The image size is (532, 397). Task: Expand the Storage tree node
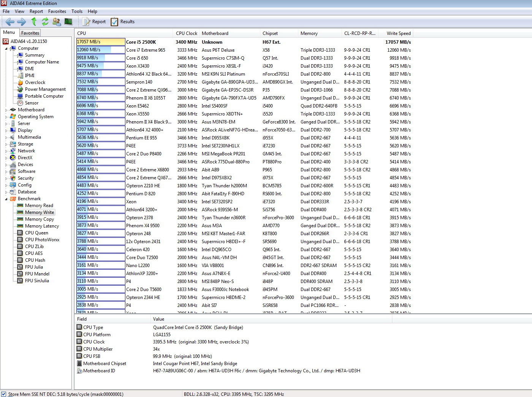(x=6, y=144)
